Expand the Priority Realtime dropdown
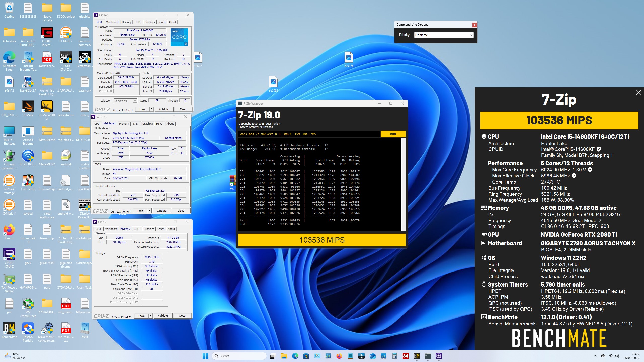 [444, 35]
